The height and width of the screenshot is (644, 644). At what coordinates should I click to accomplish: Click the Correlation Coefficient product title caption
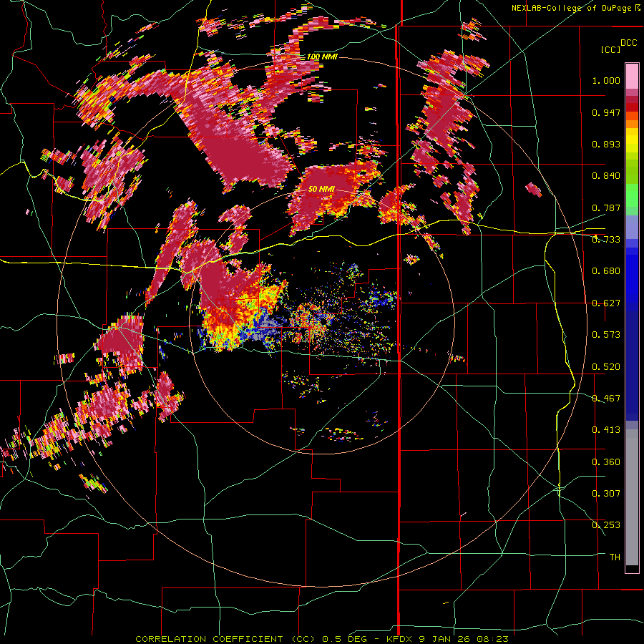pos(322,639)
